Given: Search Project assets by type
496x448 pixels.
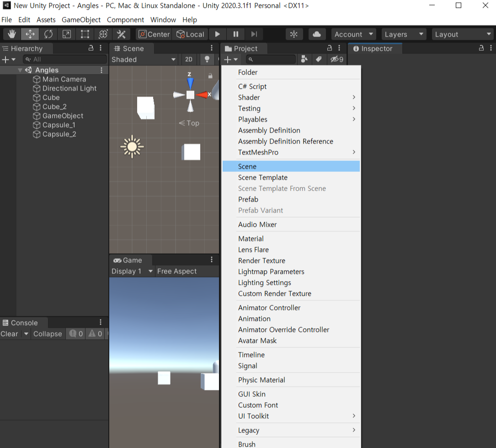Looking at the screenshot, I should (304, 59).
